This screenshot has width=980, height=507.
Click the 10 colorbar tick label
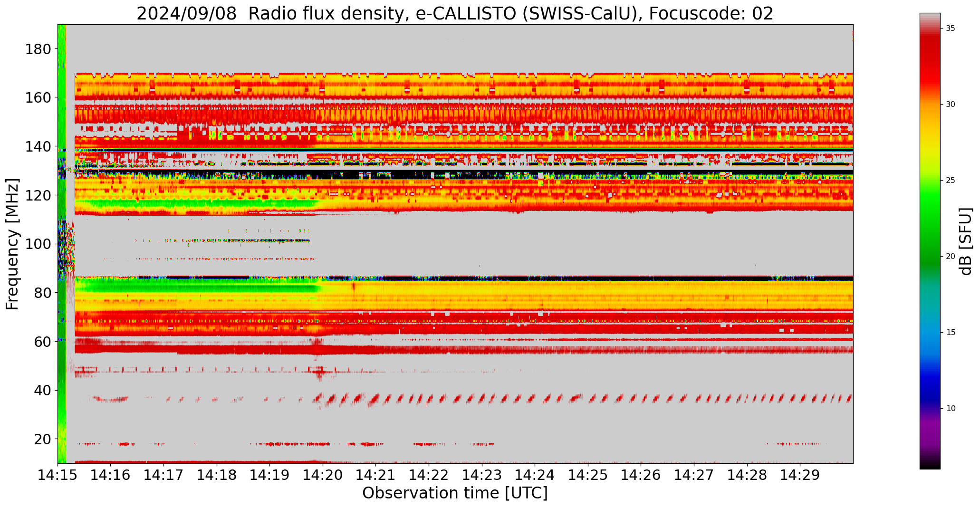point(951,408)
